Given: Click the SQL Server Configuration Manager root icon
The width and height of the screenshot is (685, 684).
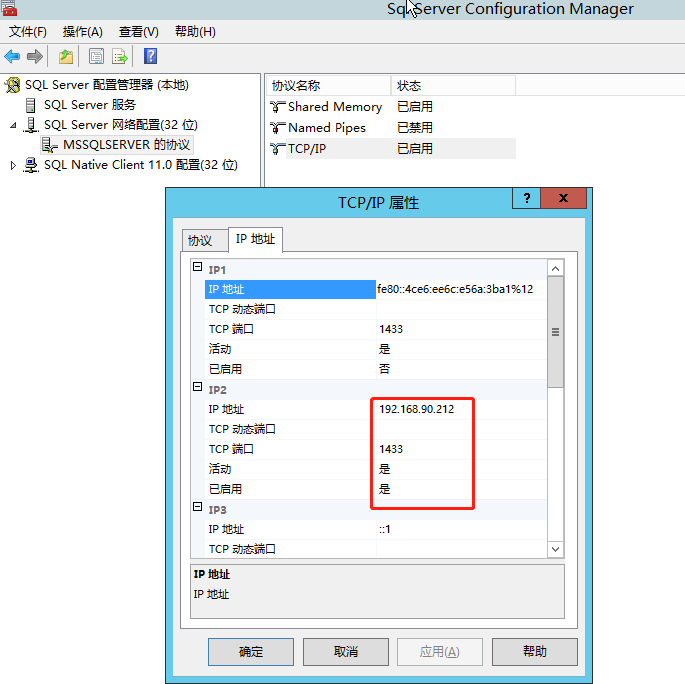Looking at the screenshot, I should [x=13, y=85].
